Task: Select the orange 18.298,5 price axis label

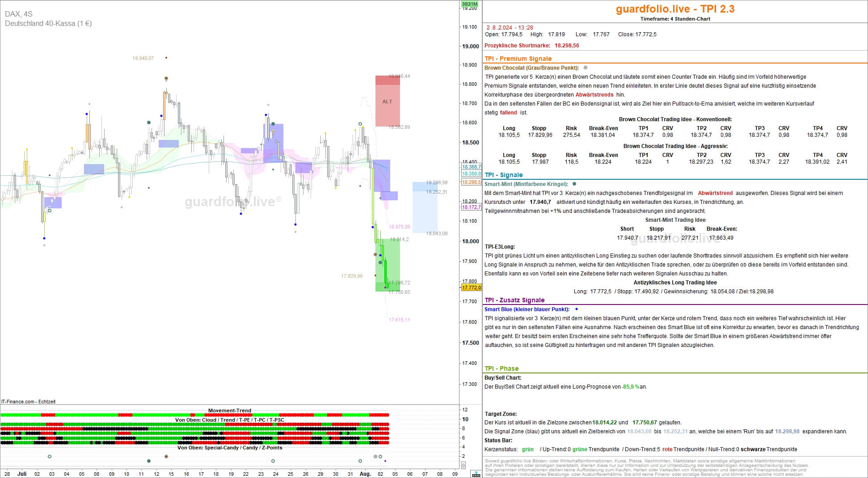Action: 471,182
